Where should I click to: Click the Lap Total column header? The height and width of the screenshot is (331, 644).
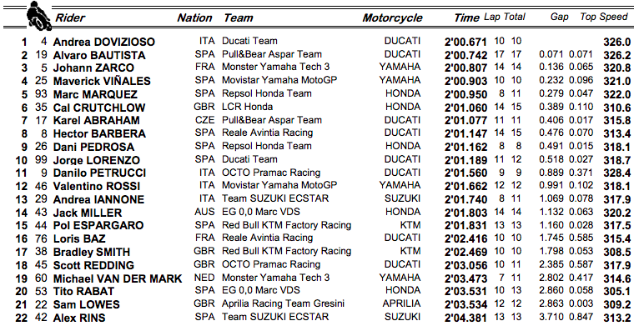point(505,17)
